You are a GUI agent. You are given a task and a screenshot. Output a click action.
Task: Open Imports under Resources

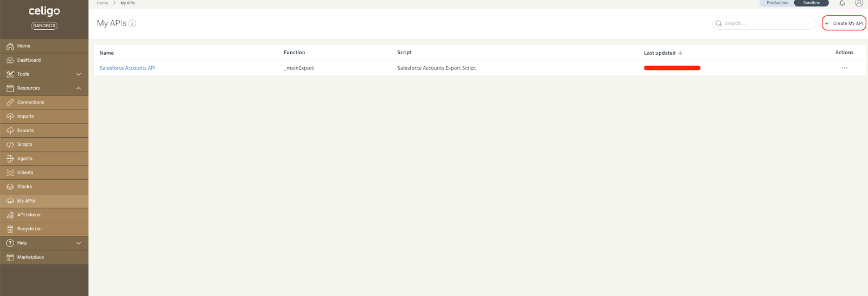coord(44,117)
